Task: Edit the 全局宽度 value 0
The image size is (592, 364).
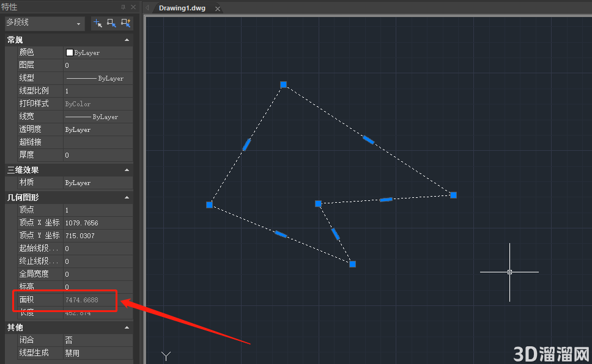Action: pyautogui.click(x=98, y=274)
